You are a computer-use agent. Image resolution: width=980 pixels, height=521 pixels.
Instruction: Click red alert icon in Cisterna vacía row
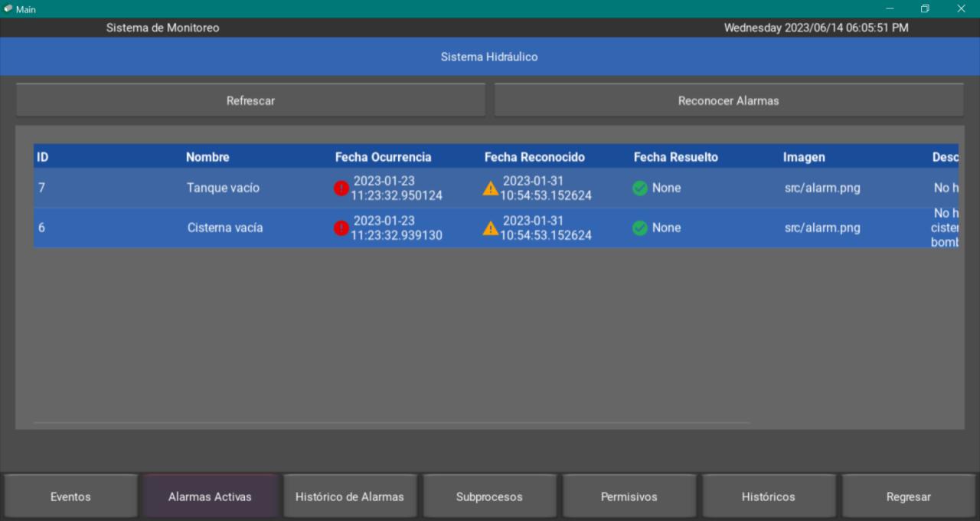point(341,228)
